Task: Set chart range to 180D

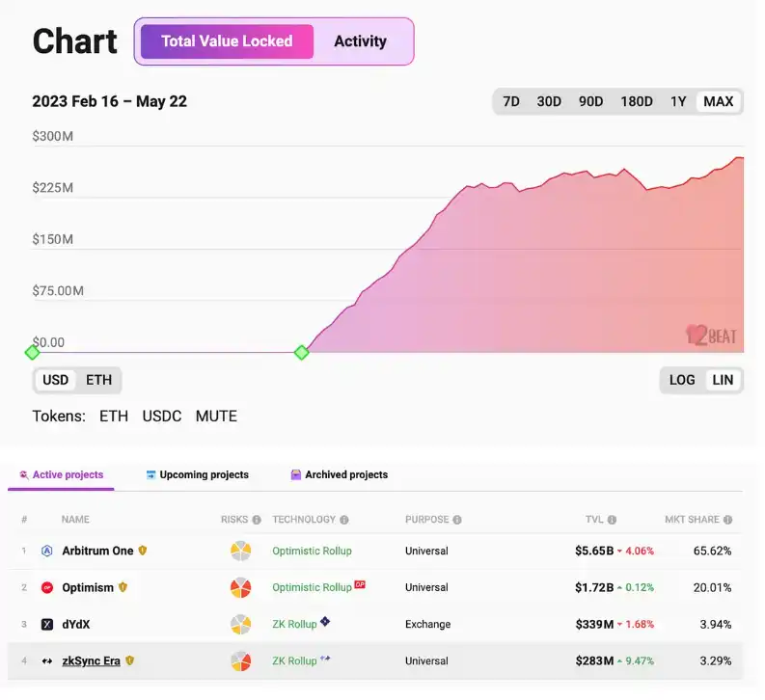Action: 637,101
